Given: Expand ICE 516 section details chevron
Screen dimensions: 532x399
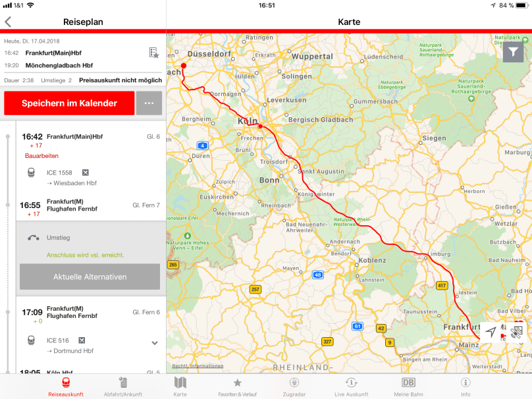Looking at the screenshot, I should tap(155, 342).
